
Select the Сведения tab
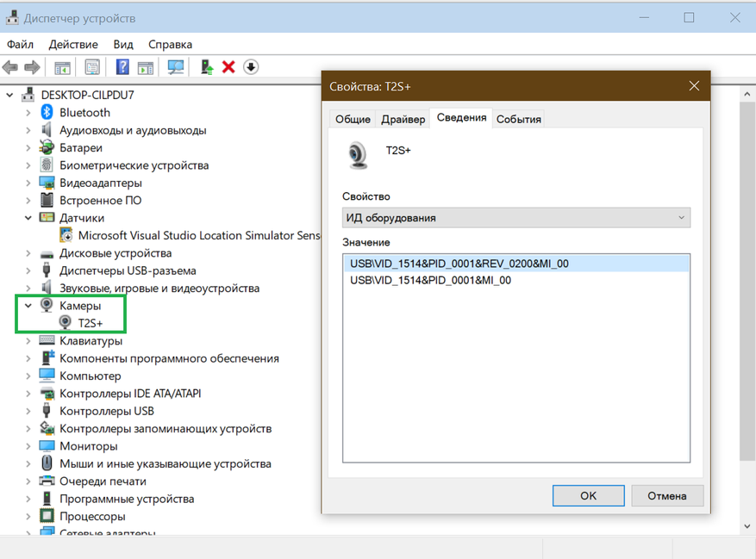click(x=461, y=118)
